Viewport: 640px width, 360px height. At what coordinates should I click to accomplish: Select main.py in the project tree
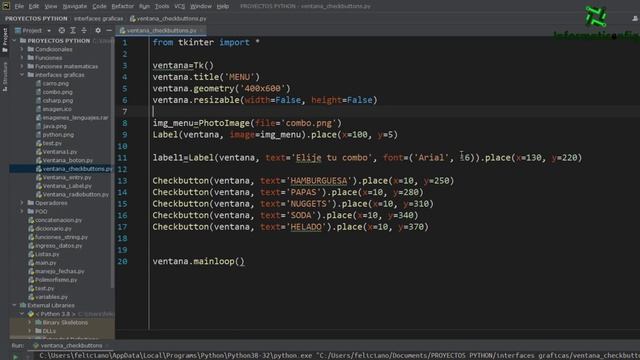click(46, 263)
